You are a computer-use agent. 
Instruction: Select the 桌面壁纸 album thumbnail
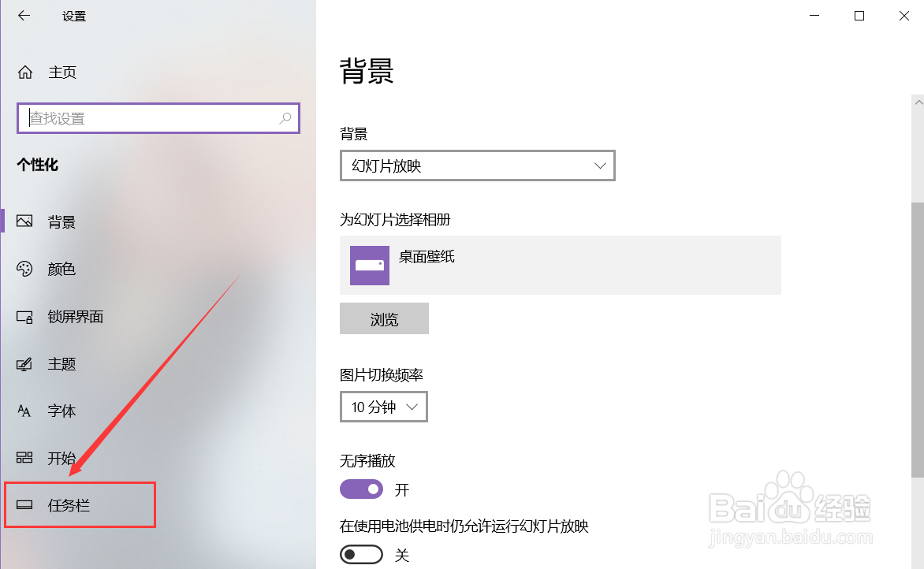368,265
